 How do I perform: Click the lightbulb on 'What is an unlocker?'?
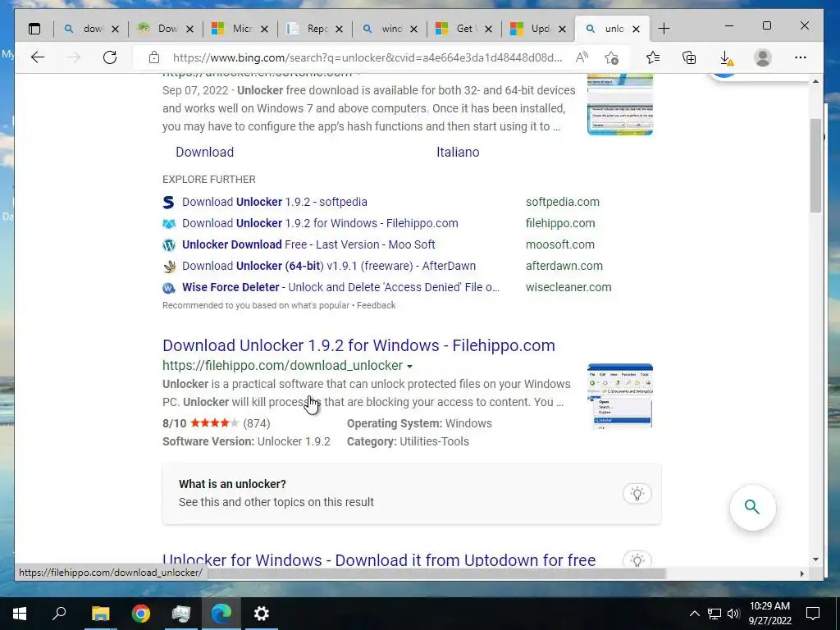point(637,493)
